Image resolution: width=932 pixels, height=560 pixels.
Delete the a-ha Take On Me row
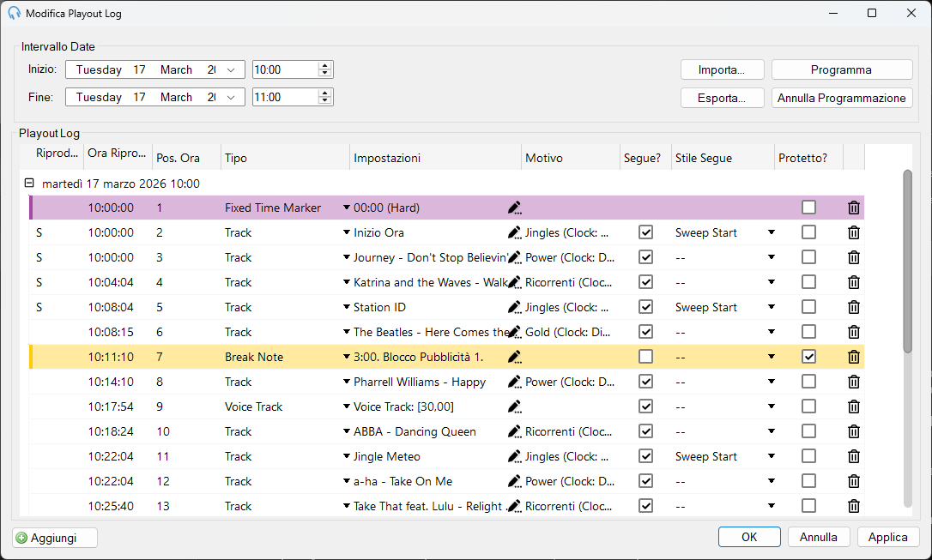coord(854,482)
